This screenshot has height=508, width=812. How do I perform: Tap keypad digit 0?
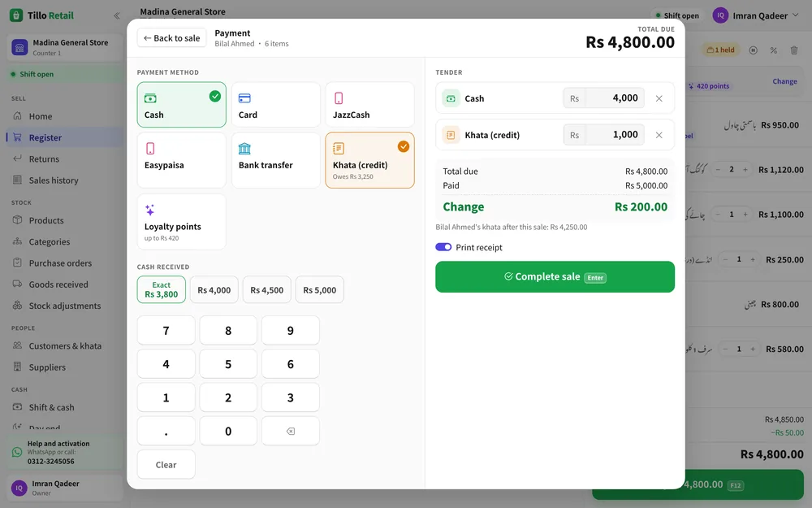[228, 431]
